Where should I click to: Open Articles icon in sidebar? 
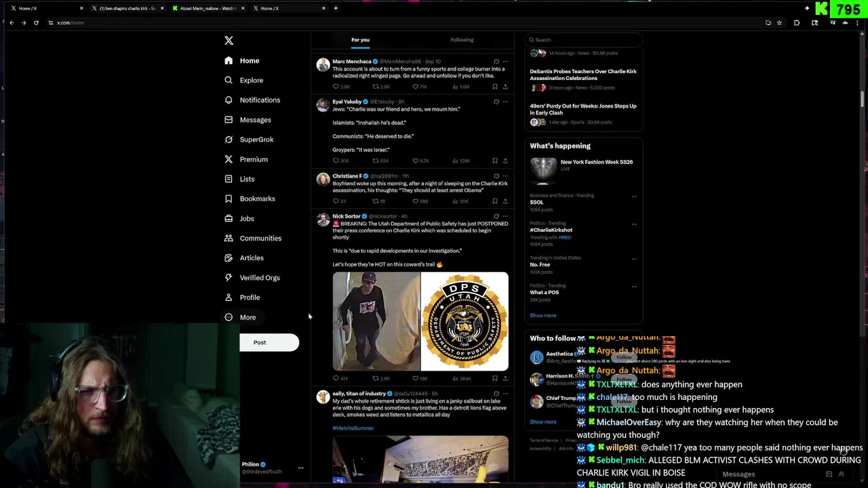(x=229, y=258)
